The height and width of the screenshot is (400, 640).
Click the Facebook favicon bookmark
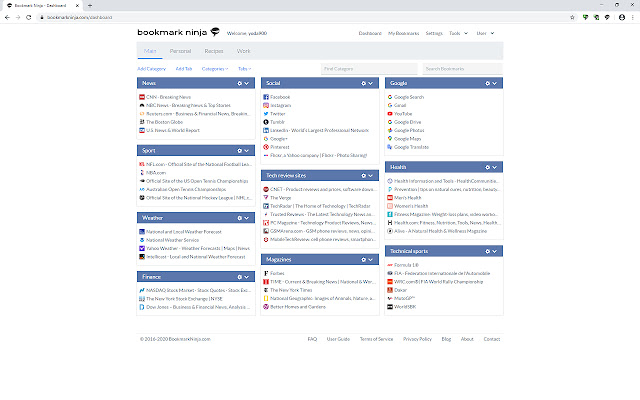[266, 97]
